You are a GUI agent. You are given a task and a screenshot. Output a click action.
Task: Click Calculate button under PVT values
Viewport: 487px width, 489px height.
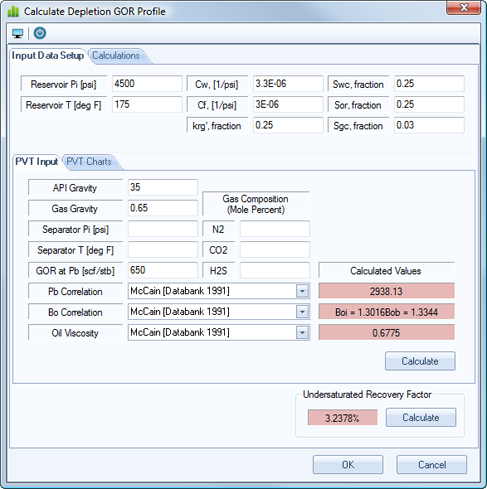pyautogui.click(x=420, y=361)
